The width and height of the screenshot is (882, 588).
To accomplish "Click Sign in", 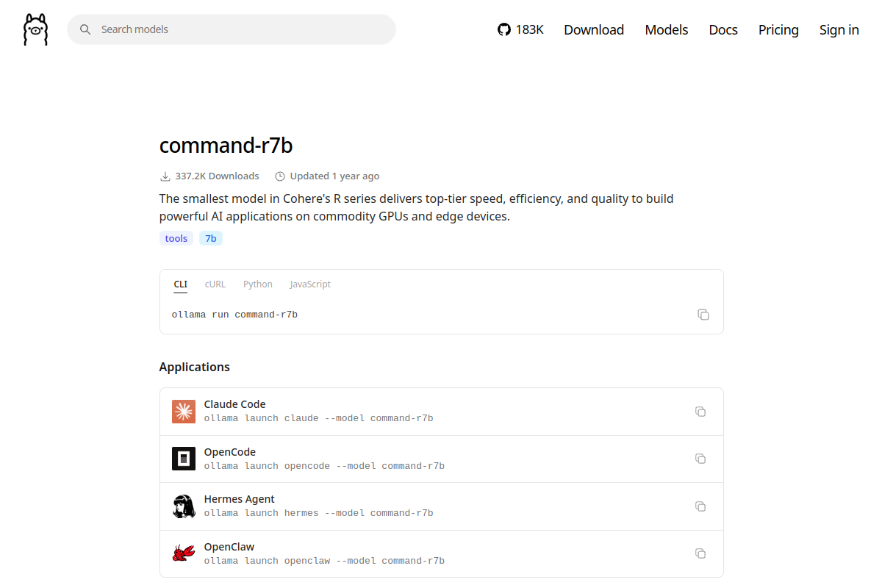I will [839, 29].
